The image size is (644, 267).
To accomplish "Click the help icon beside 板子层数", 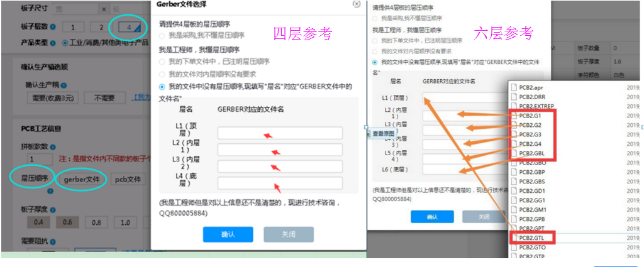I will [52, 27].
